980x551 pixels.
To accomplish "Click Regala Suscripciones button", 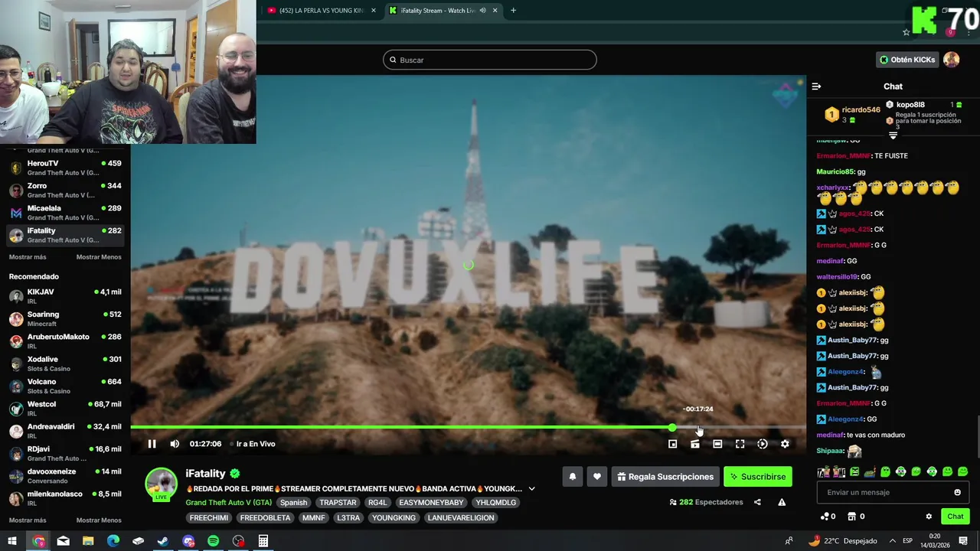I will coord(665,477).
